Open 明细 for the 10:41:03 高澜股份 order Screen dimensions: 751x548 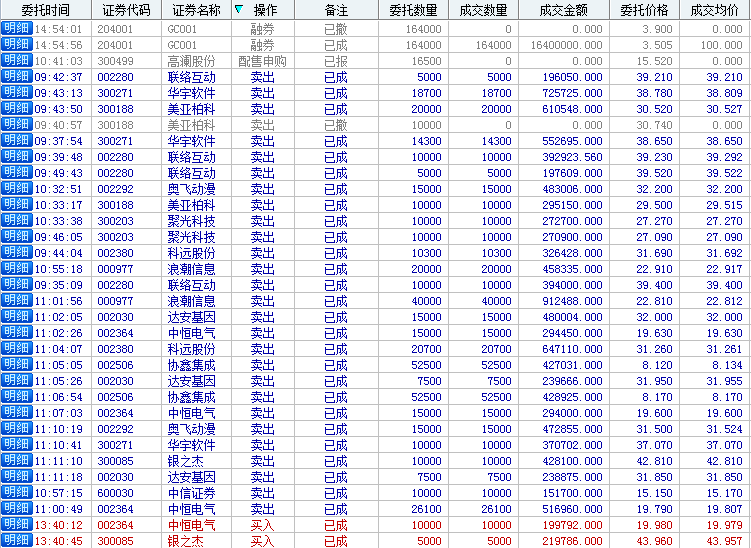[x=17, y=61]
